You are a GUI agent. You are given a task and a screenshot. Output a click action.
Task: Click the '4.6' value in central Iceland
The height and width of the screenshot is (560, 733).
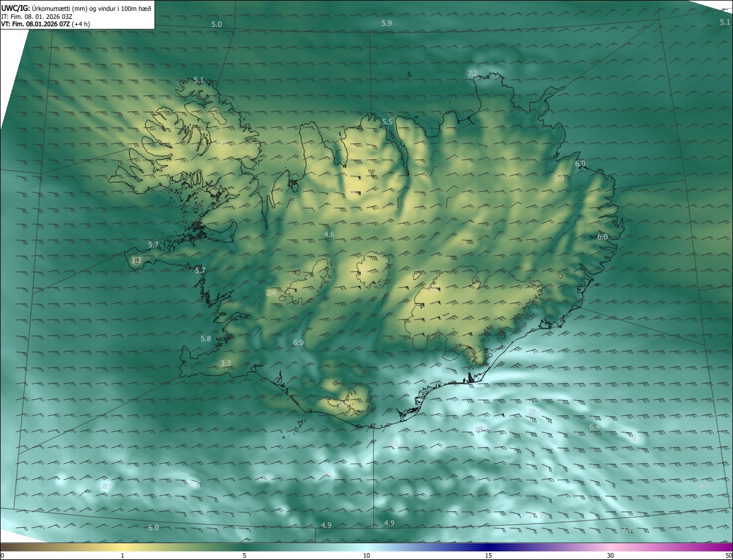click(x=329, y=235)
